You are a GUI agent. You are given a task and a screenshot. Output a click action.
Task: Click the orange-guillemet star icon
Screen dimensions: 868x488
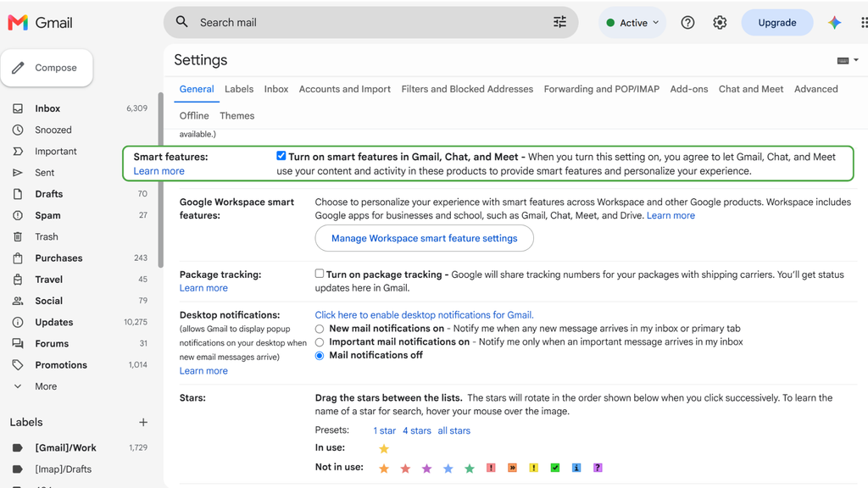tap(512, 468)
